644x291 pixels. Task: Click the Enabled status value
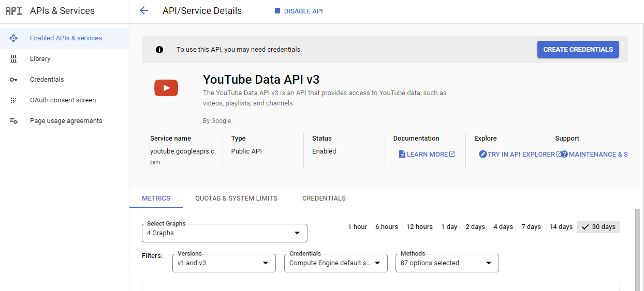click(324, 151)
